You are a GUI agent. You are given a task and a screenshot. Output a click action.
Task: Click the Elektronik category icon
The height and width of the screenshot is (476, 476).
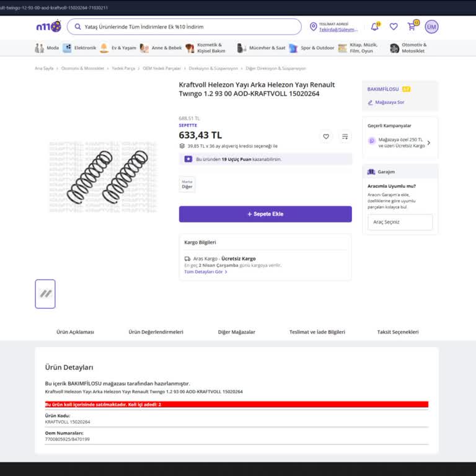tap(67, 48)
